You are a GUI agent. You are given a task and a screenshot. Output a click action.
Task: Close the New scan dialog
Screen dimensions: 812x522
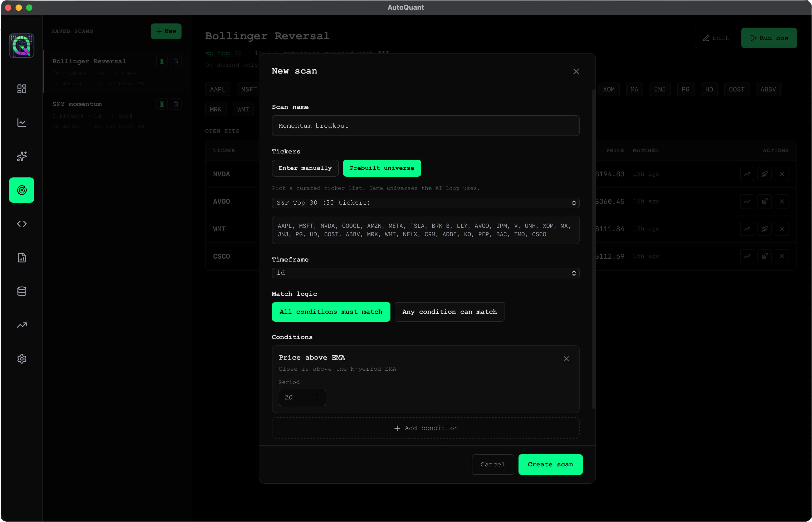(x=576, y=71)
